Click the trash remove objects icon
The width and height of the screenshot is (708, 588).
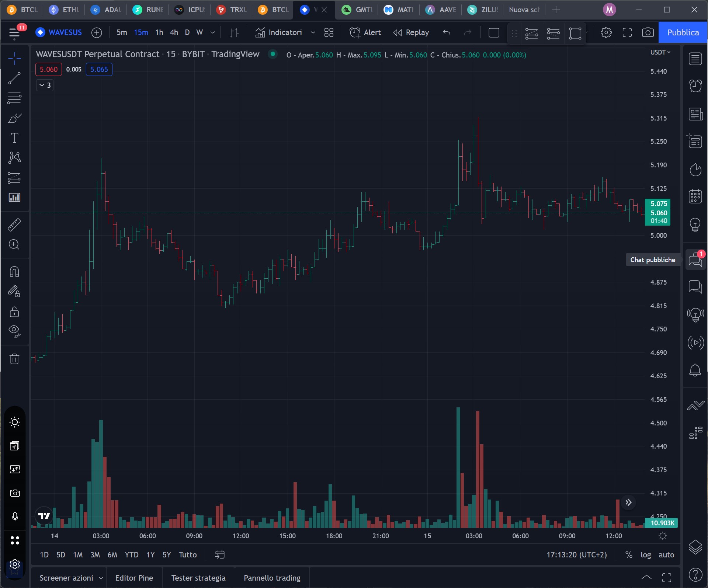click(14, 359)
